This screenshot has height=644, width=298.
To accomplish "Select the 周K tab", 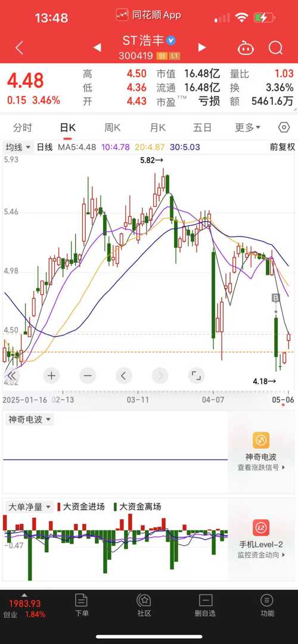I will tap(112, 127).
